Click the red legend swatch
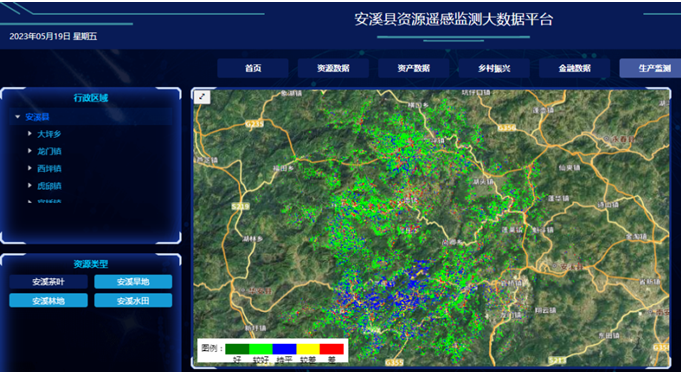 [332, 349]
